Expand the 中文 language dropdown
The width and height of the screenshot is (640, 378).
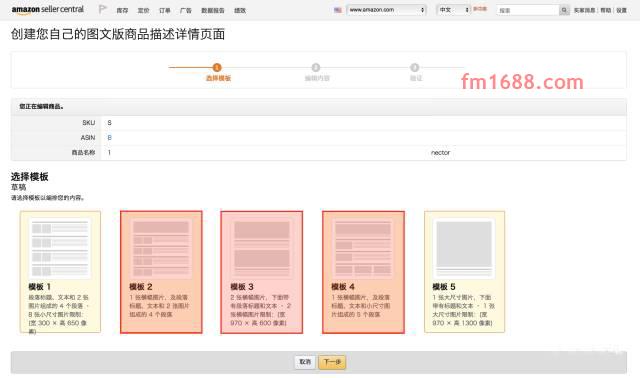pyautogui.click(x=453, y=10)
